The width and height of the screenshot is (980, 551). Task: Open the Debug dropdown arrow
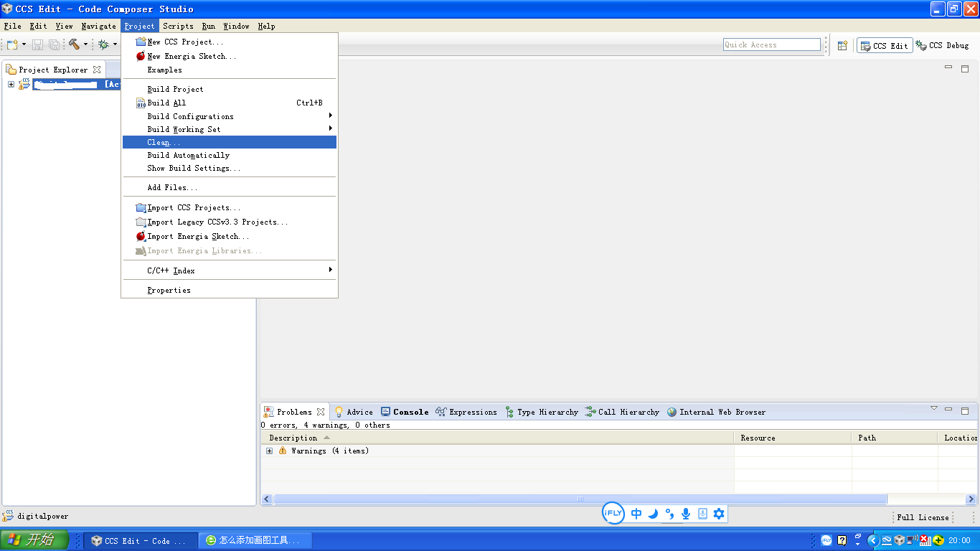pos(115,44)
